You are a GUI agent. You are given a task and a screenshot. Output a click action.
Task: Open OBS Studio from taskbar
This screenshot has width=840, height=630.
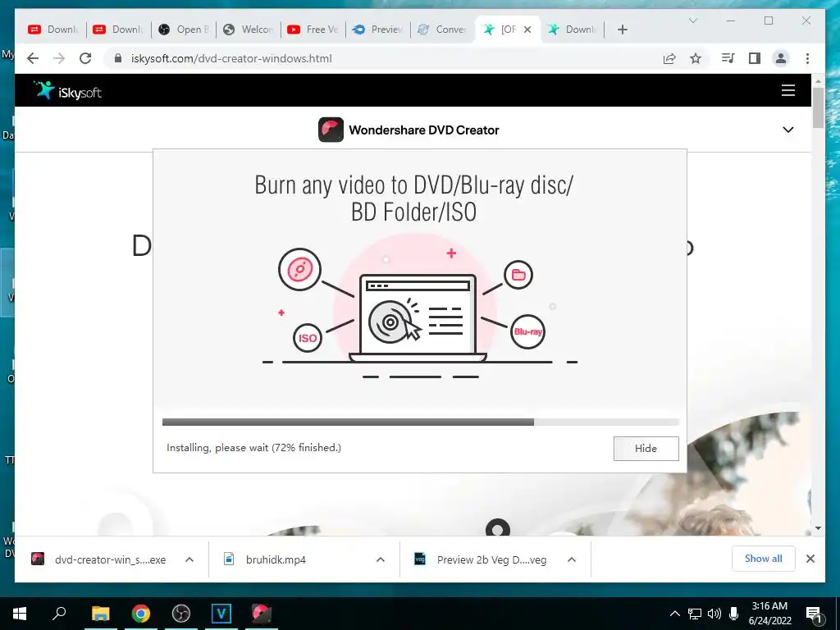coord(181,614)
